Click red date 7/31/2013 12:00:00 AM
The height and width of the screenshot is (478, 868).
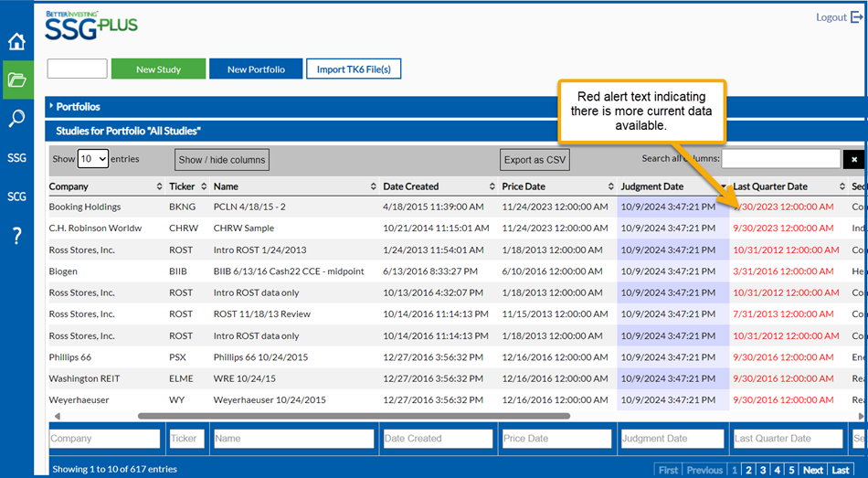[x=783, y=314]
